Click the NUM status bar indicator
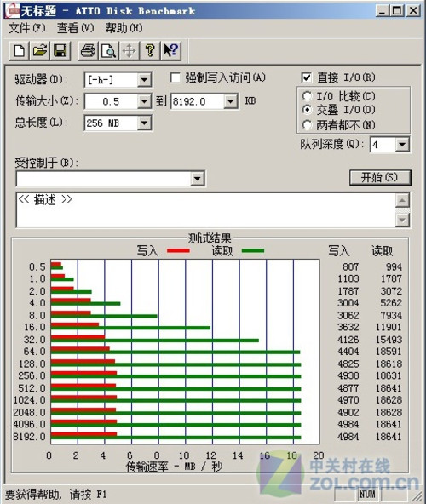This screenshot has height=504, width=426. [x=367, y=495]
